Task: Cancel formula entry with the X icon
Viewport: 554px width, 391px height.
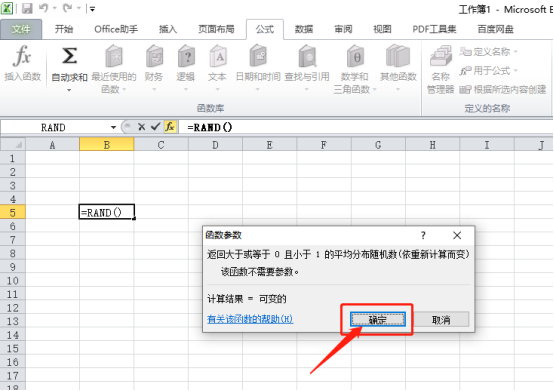Action: click(142, 127)
